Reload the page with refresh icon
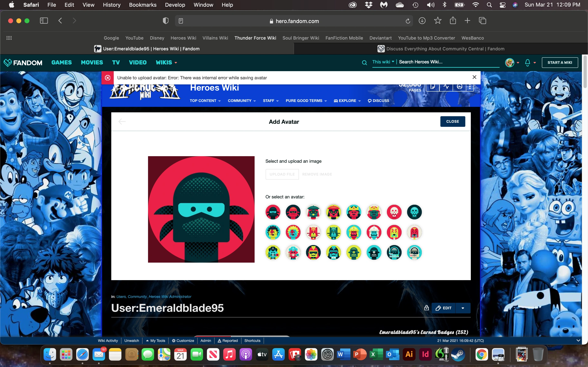The height and width of the screenshot is (367, 588). point(408,21)
